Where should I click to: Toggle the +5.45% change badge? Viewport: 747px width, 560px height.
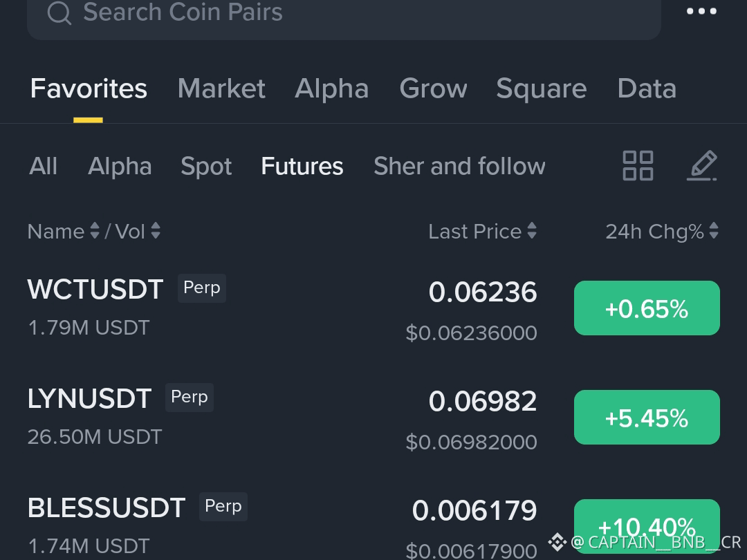coord(647,417)
